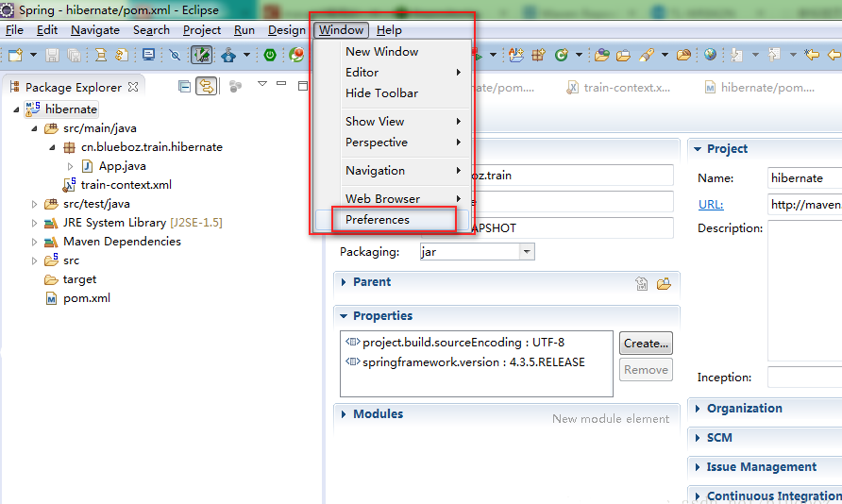The height and width of the screenshot is (504, 842).
Task: Click the Create... properties button
Action: click(x=646, y=344)
